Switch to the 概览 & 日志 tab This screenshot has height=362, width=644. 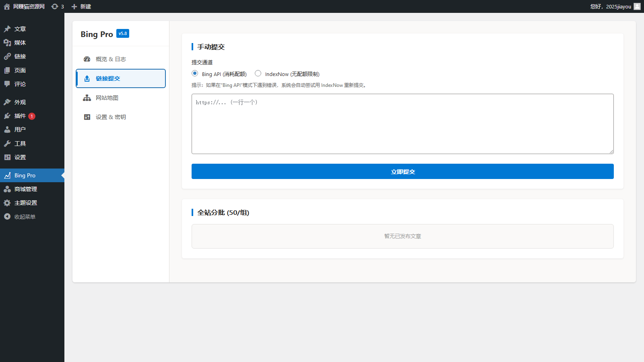point(111,59)
